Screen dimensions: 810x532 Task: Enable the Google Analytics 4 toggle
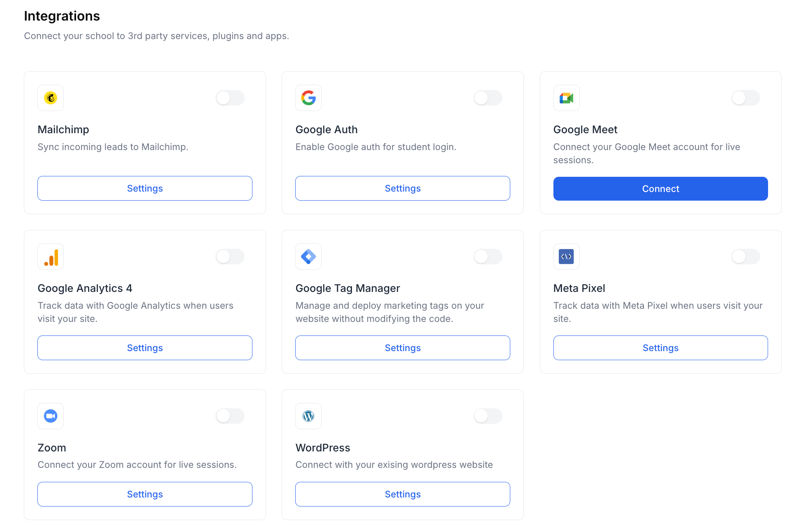point(230,257)
